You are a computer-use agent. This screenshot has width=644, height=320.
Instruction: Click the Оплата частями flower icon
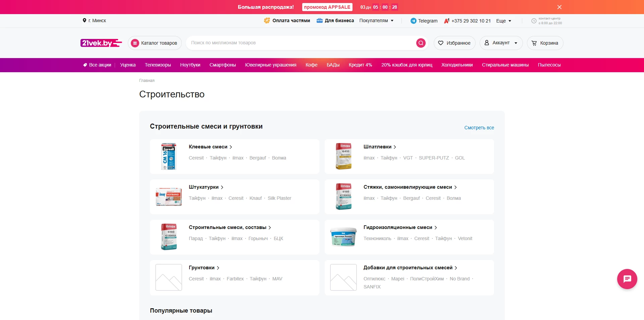coord(267,20)
